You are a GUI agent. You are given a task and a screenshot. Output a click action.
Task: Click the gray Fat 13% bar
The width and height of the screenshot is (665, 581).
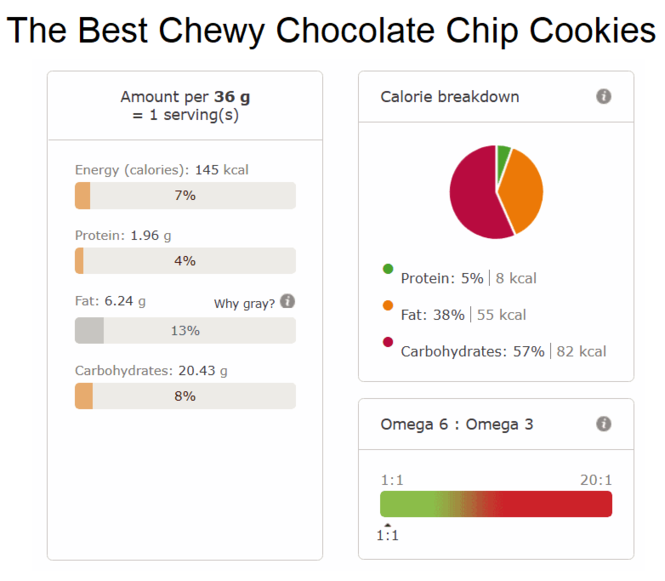coord(185,330)
